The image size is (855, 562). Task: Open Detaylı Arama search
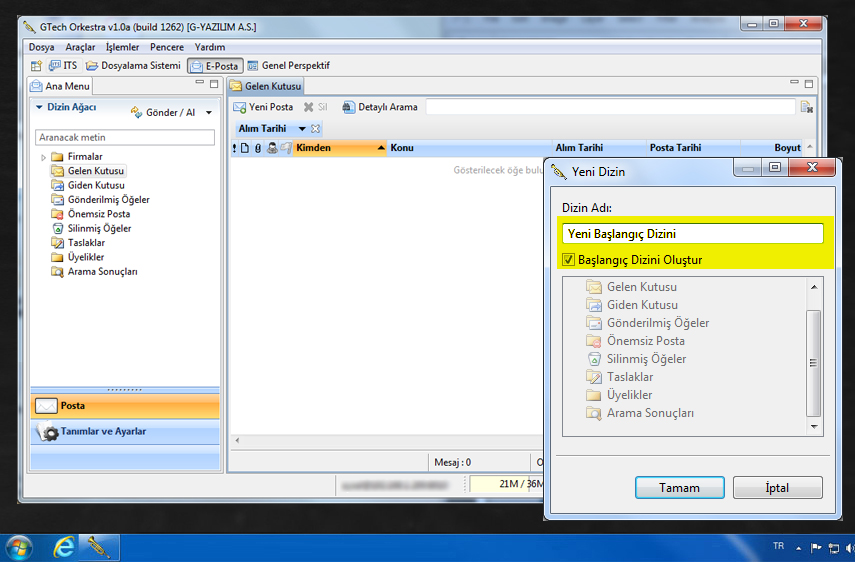(380, 107)
